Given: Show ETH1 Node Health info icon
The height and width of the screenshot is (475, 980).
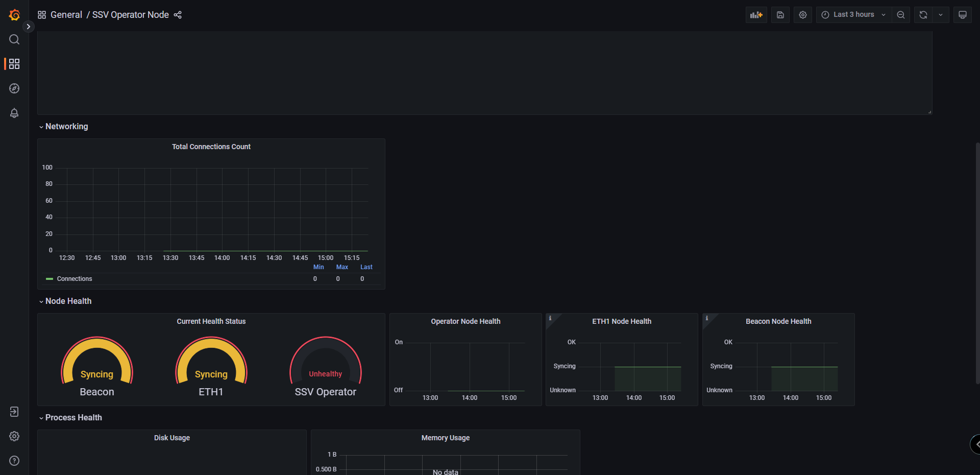Looking at the screenshot, I should point(550,318).
